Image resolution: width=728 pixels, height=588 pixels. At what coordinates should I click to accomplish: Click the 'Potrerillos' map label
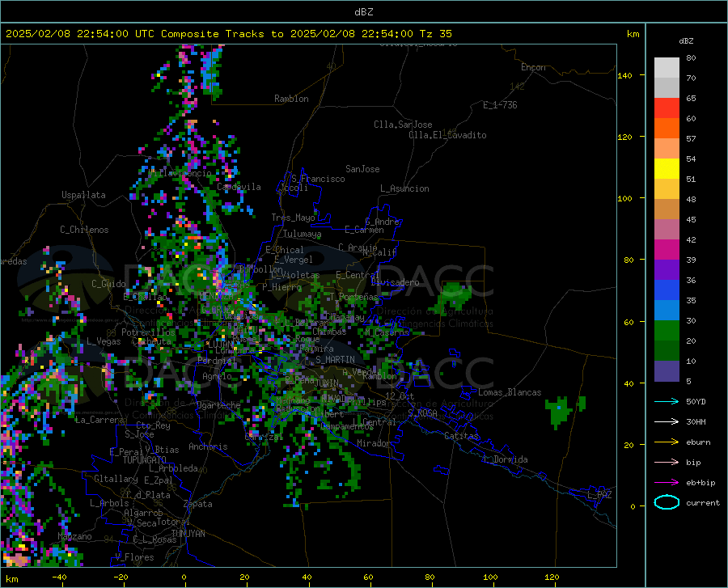(148, 332)
